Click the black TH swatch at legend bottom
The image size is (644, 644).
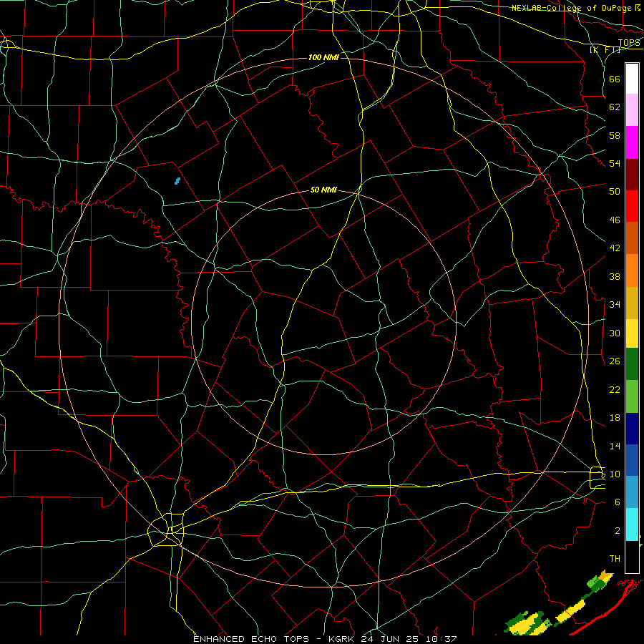pyautogui.click(x=632, y=557)
